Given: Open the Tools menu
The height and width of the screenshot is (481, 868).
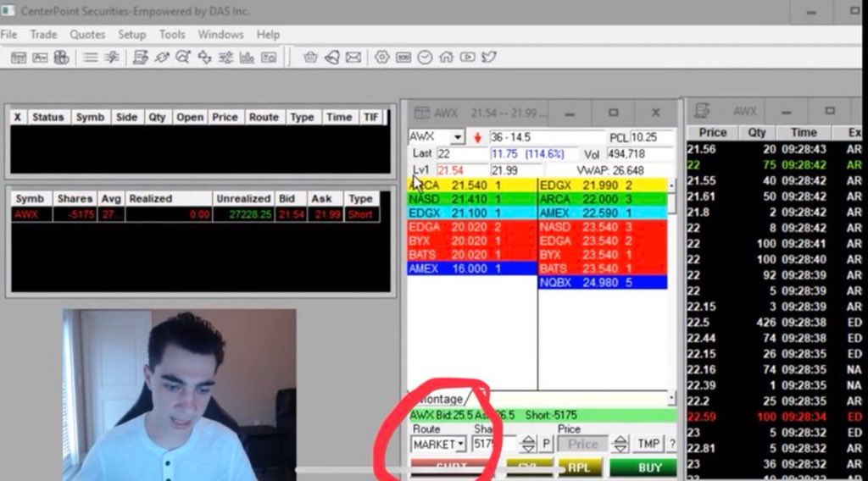Looking at the screenshot, I should tap(172, 34).
